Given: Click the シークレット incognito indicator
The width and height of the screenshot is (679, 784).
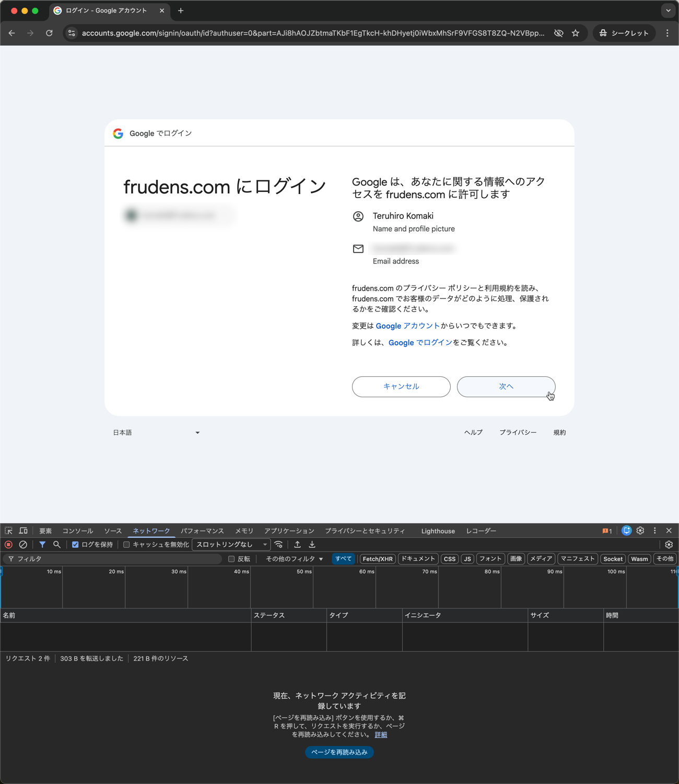Looking at the screenshot, I should [x=624, y=33].
